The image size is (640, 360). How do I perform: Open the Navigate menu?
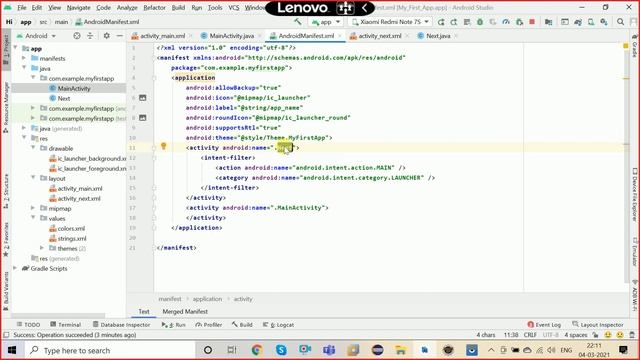pyautogui.click(x=78, y=8)
